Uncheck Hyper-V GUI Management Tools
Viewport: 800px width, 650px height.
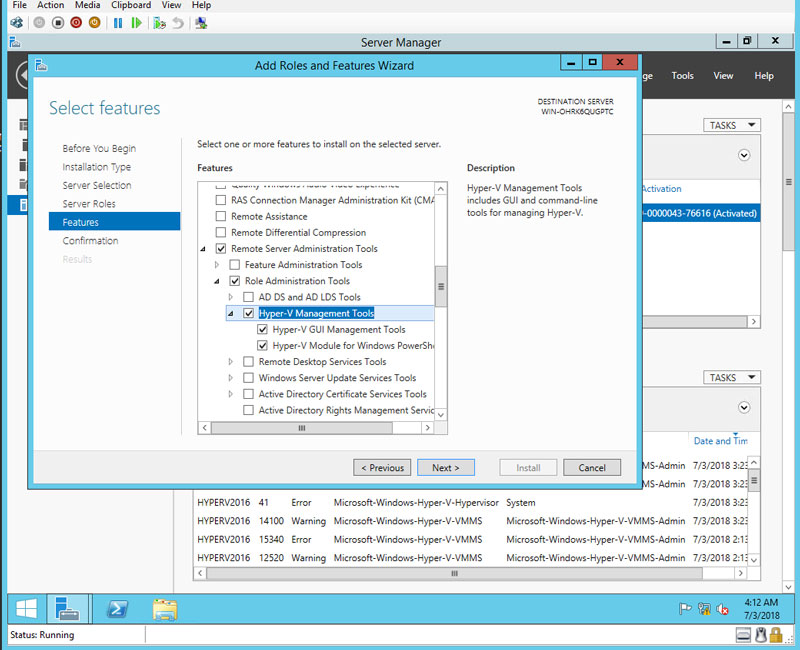click(x=262, y=330)
